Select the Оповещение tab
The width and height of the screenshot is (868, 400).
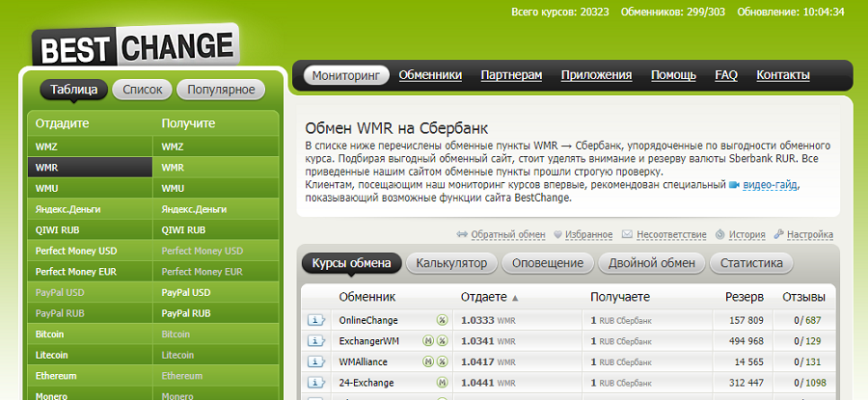point(548,263)
